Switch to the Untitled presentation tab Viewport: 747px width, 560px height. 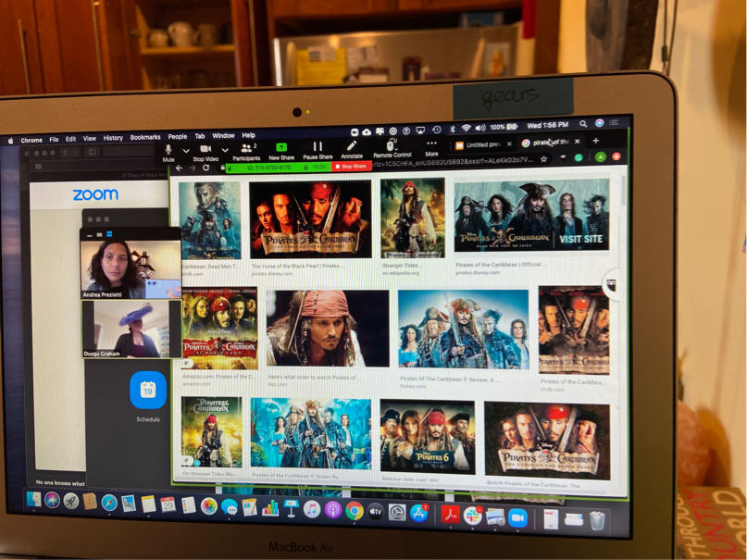tap(481, 144)
